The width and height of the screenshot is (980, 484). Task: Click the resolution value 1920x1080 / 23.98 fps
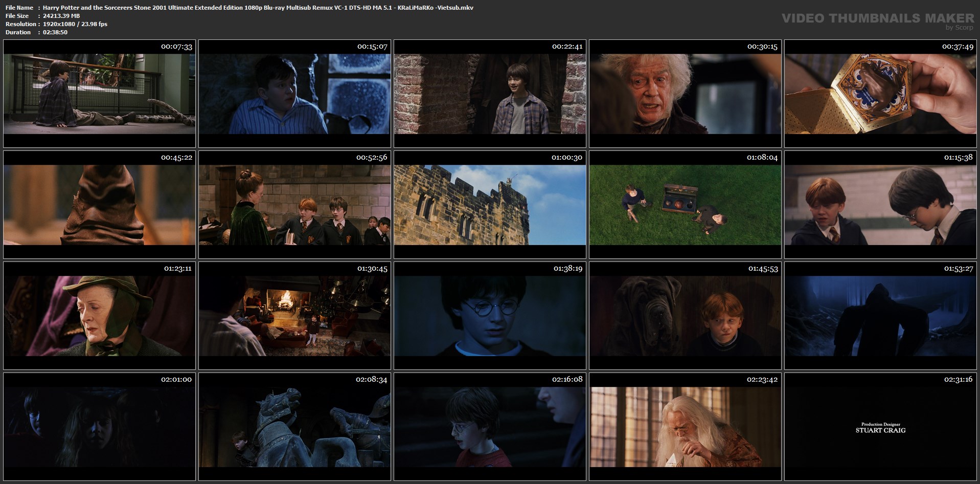(75, 24)
